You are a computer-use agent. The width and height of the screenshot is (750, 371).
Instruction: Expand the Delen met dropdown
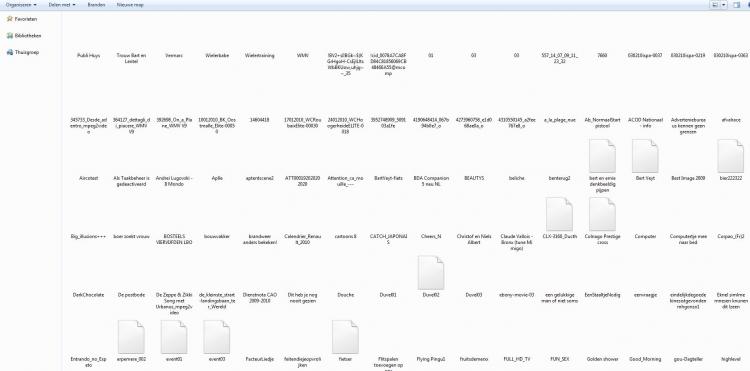62,5
